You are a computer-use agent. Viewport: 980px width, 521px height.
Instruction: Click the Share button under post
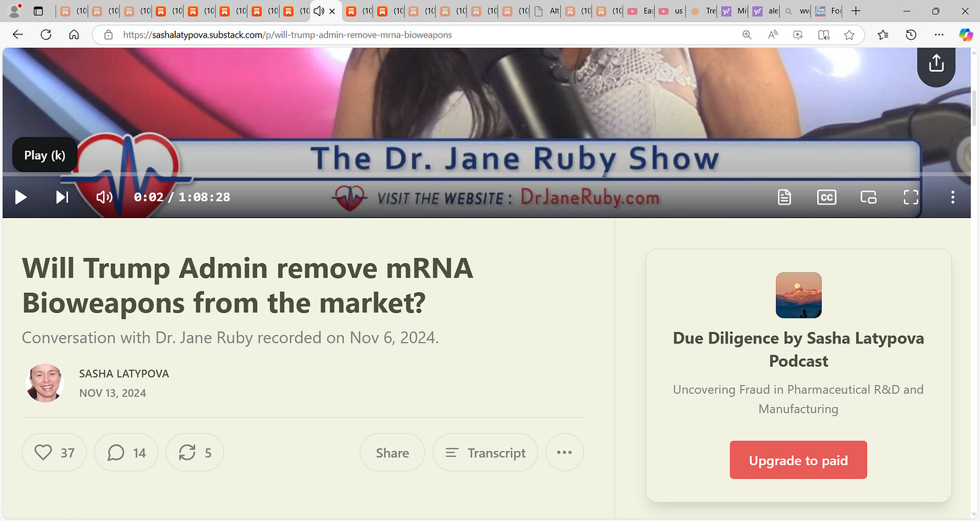392,452
